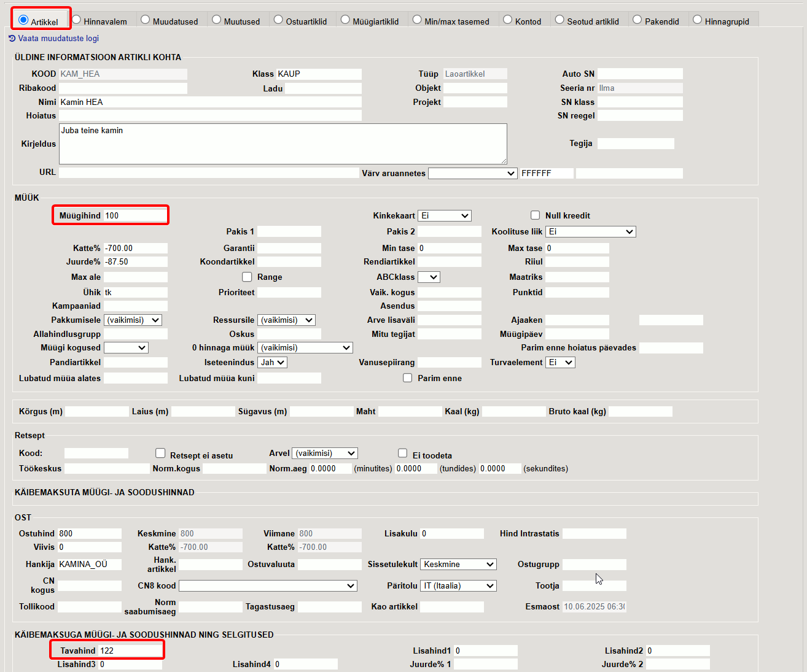
Task: Open Vaata muudatuste logi link
Action: (x=58, y=38)
